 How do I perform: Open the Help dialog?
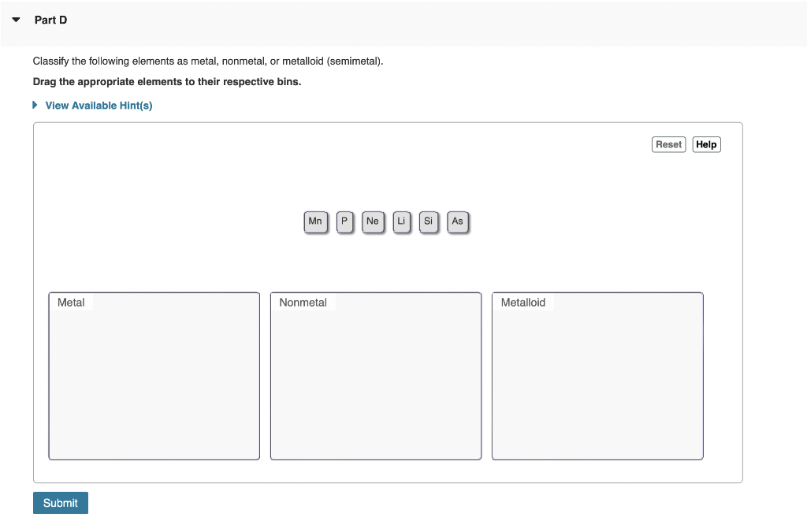705,144
